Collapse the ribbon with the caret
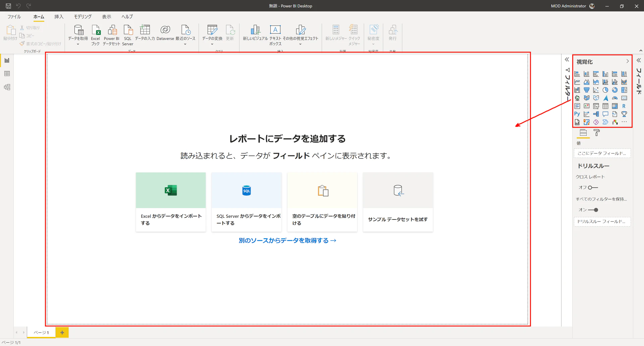The image size is (644, 346). [x=641, y=51]
